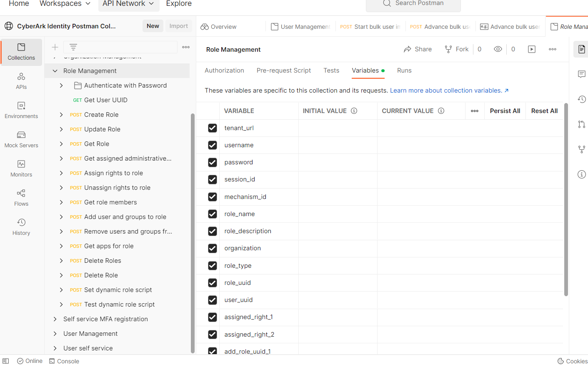Image resolution: width=588 pixels, height=365 pixels.
Task: Uncheck the session_id variable checkbox
Action: tap(213, 179)
